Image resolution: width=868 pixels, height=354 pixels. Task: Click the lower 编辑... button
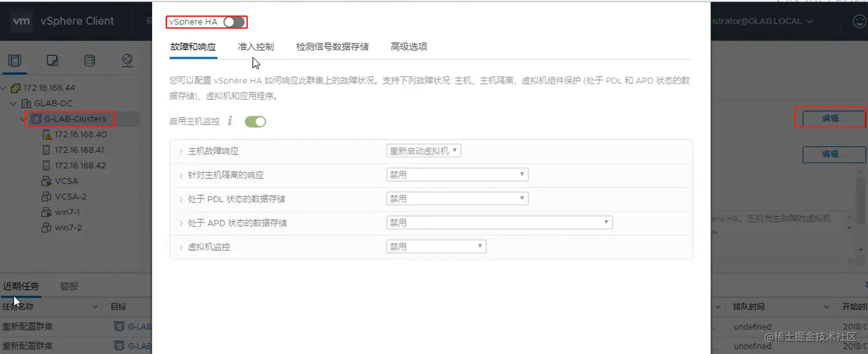[x=834, y=154]
